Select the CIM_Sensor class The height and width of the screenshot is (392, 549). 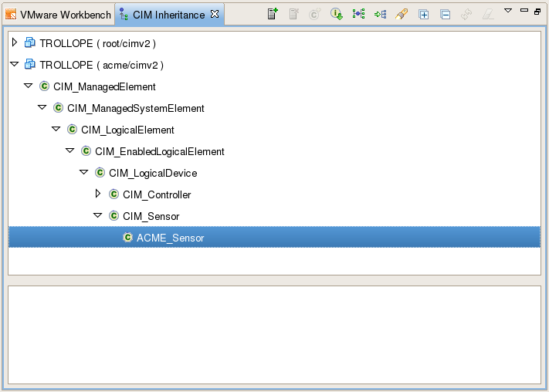coord(151,217)
